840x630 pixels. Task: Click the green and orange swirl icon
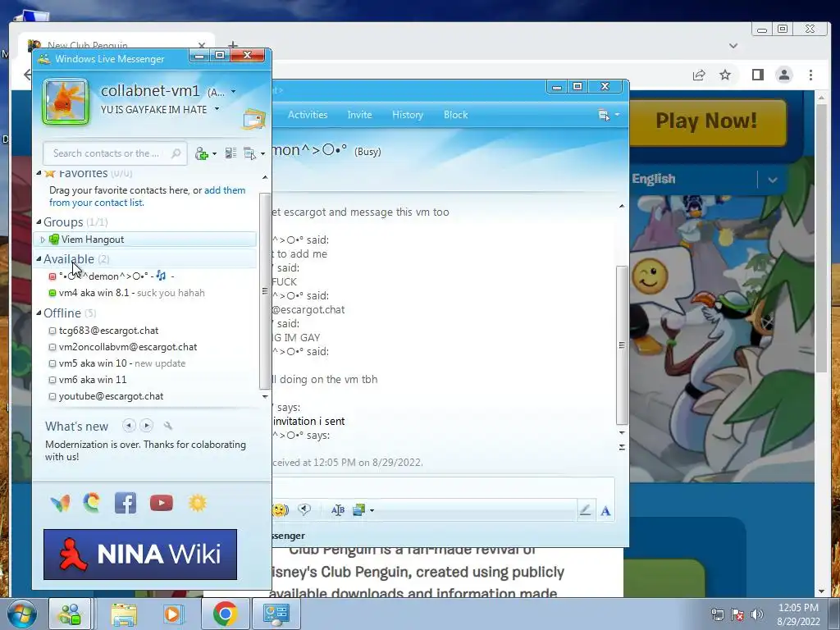point(92,503)
